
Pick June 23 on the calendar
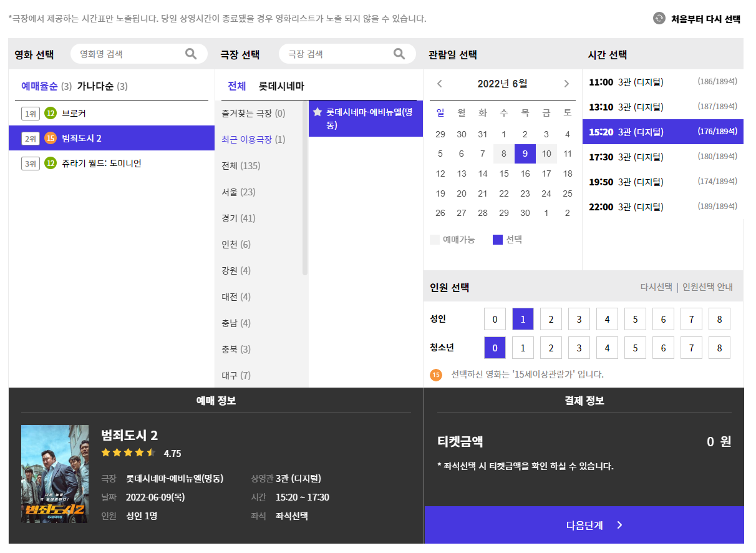click(525, 193)
